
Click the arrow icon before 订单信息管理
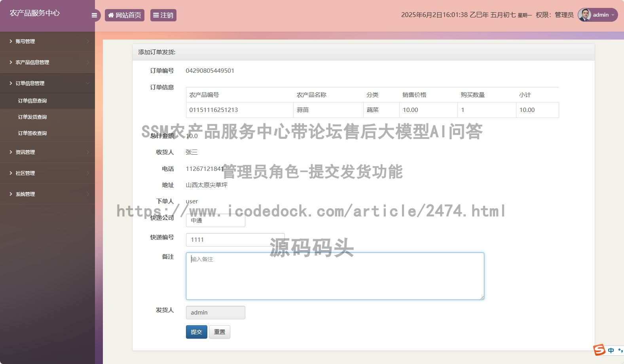click(x=11, y=83)
